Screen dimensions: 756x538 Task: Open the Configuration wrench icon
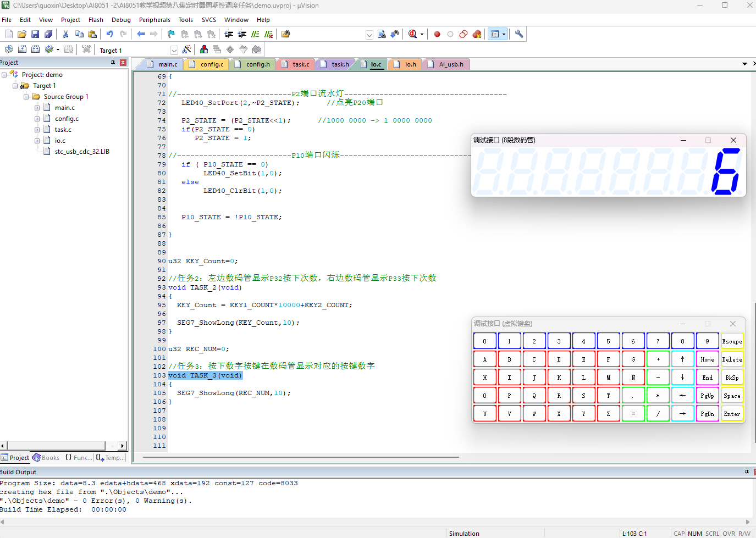(x=518, y=34)
